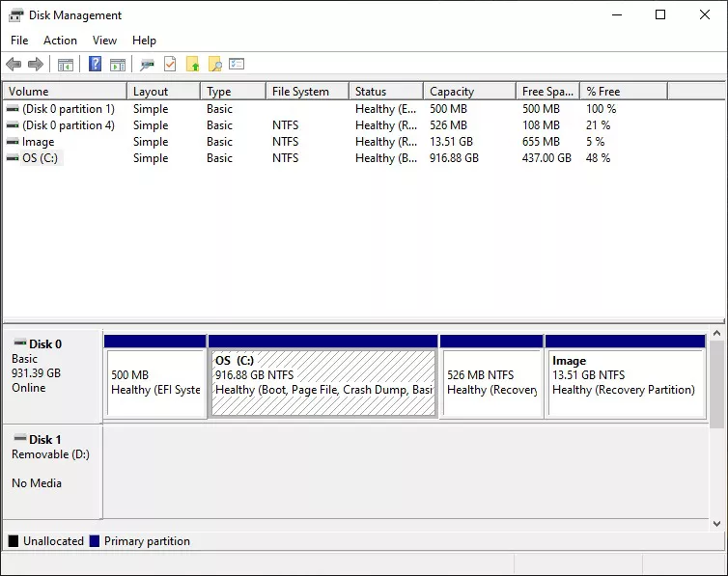Click the disk connect/rescan toolbar icon
The height and width of the screenshot is (576, 728).
point(147,65)
